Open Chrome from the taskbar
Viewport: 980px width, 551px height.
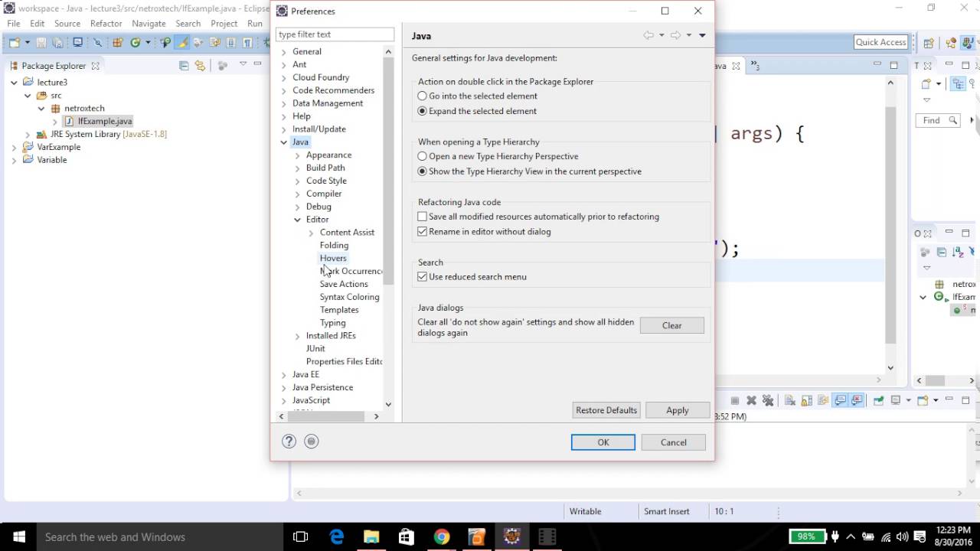pyautogui.click(x=442, y=536)
